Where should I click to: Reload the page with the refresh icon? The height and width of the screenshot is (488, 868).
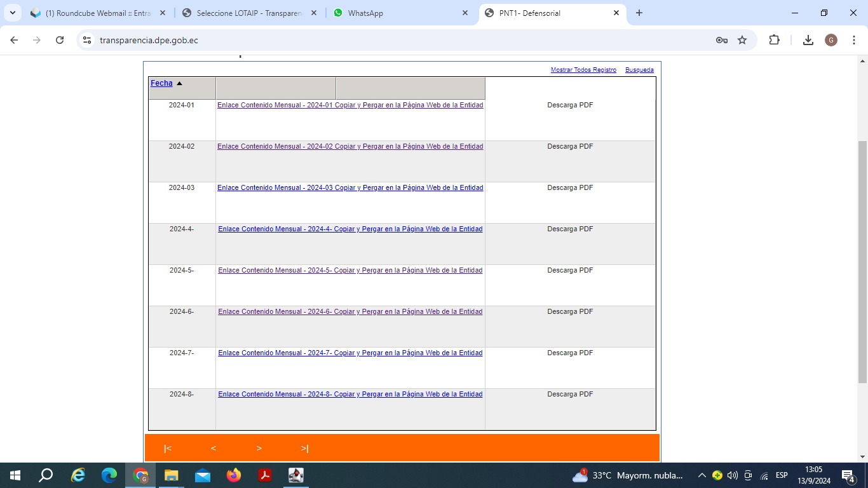pyautogui.click(x=60, y=40)
